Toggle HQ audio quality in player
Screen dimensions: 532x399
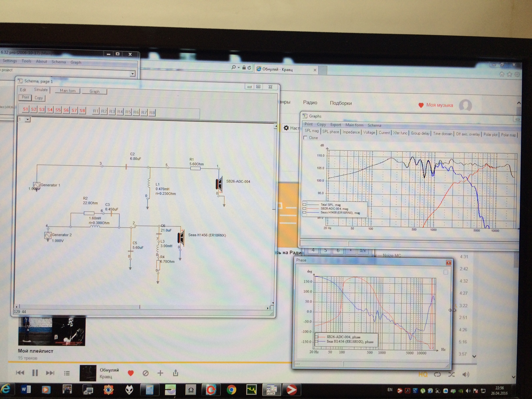422,374
